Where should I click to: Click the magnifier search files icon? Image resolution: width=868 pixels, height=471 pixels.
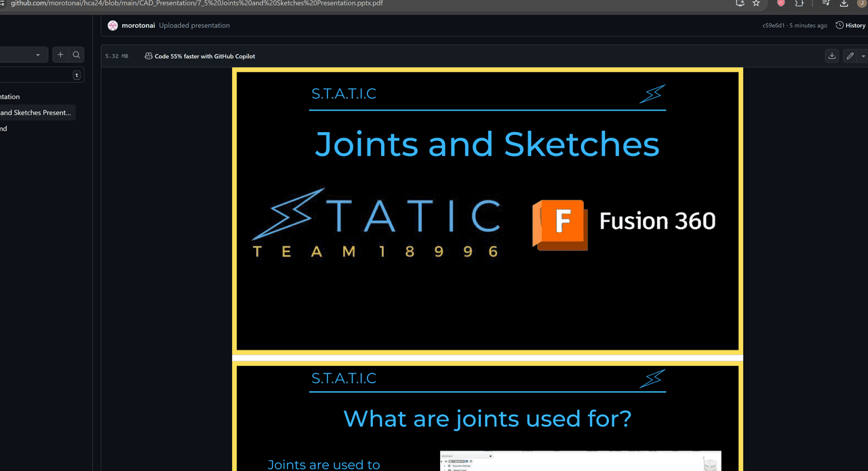[77, 55]
